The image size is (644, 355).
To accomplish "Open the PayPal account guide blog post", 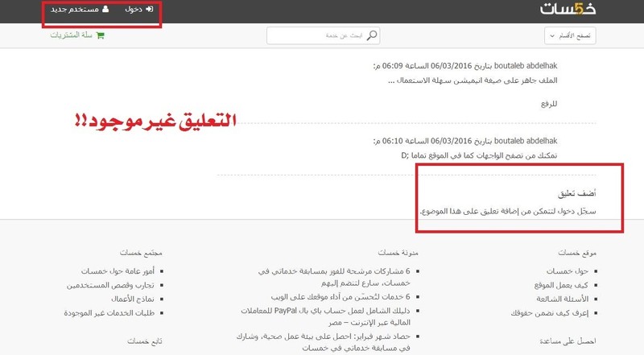I will click(326, 316).
